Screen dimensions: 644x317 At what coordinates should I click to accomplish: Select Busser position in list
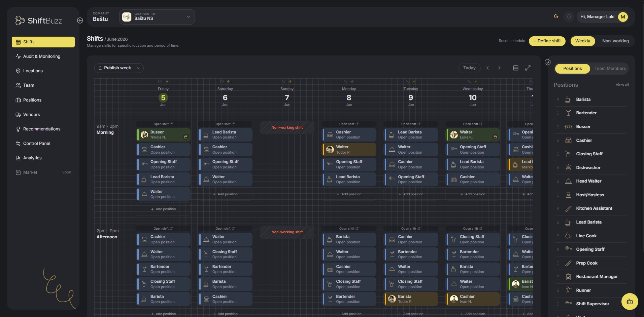click(591, 127)
